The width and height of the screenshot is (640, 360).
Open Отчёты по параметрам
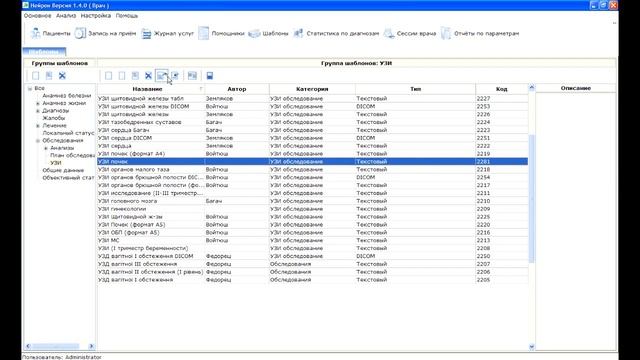click(x=480, y=33)
